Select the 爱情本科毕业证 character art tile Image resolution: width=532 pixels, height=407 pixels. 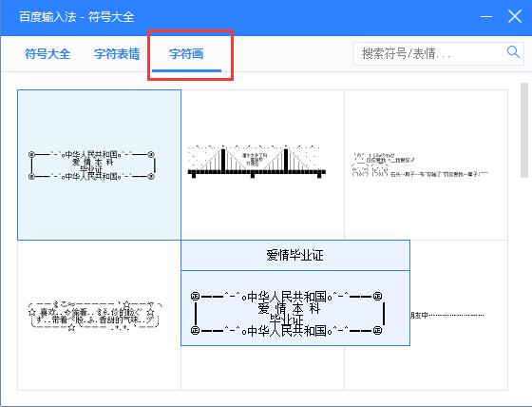point(99,165)
